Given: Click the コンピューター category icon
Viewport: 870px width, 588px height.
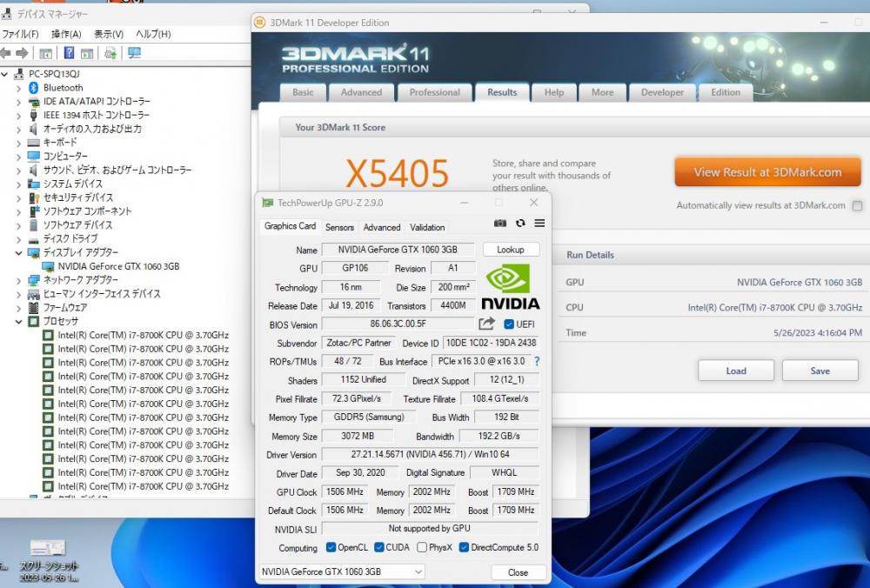Looking at the screenshot, I should [34, 156].
